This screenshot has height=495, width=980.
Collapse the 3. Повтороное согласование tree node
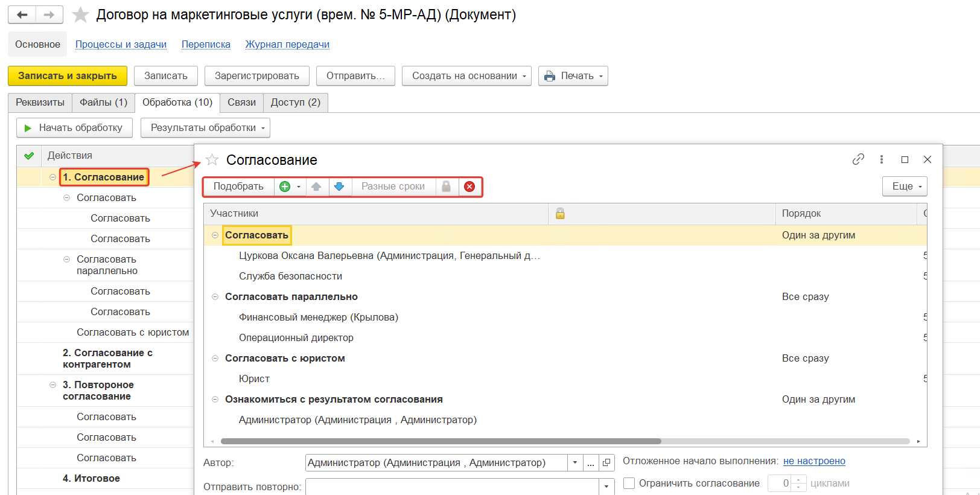pyautogui.click(x=53, y=385)
